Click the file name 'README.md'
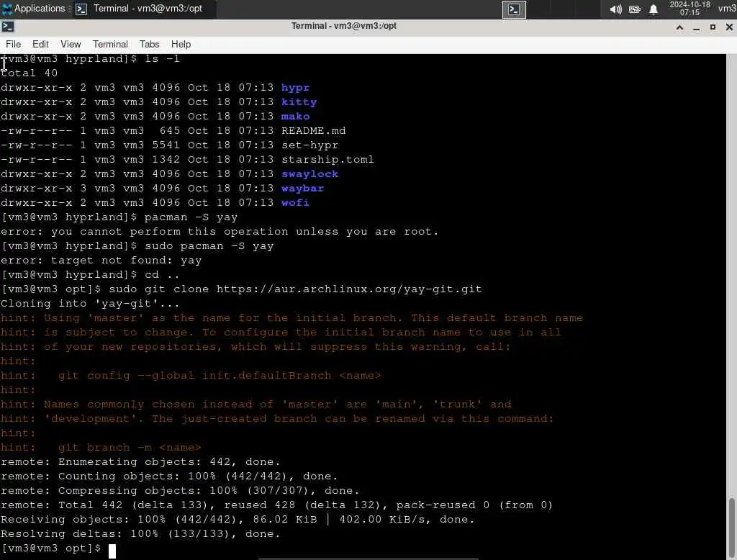This screenshot has height=560, width=737. (x=314, y=131)
